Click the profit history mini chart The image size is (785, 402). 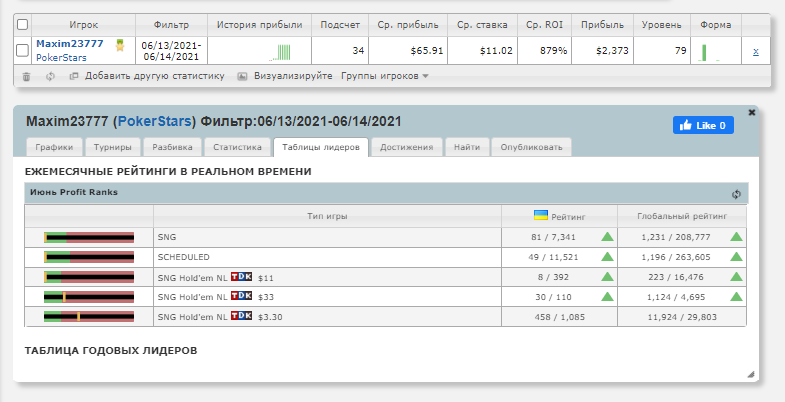(280, 52)
